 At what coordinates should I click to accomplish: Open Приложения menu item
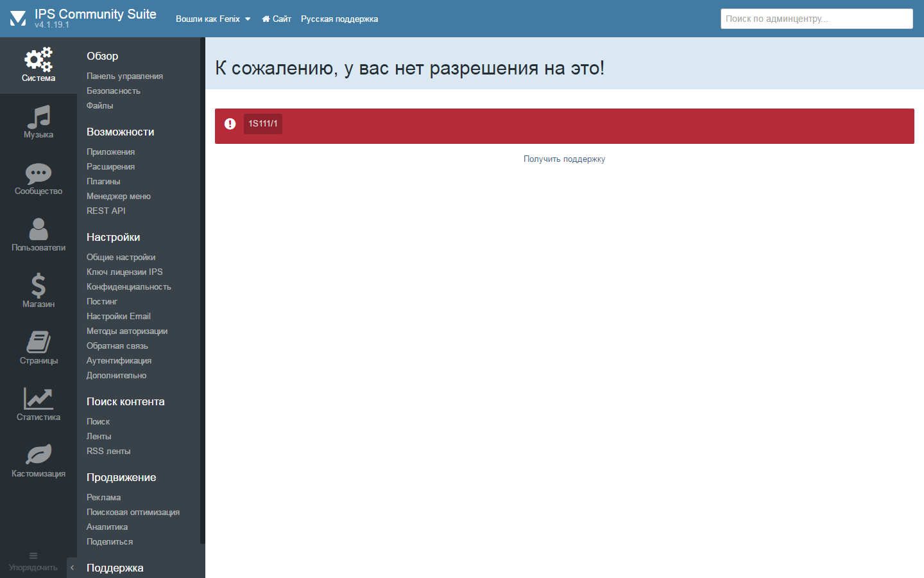coord(111,152)
